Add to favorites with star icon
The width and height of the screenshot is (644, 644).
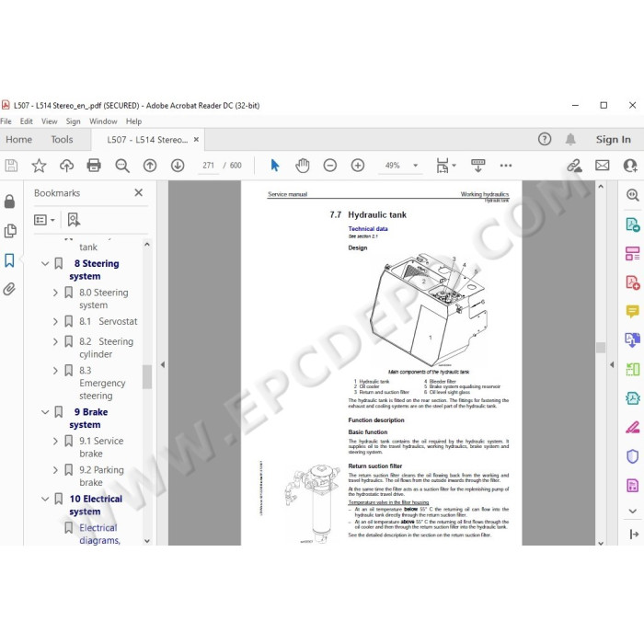(x=39, y=166)
